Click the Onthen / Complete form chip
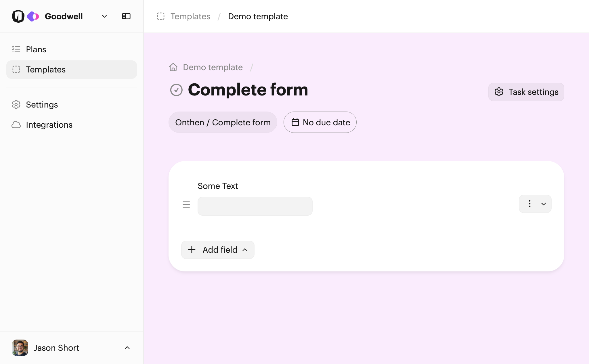The image size is (589, 364). (x=223, y=122)
